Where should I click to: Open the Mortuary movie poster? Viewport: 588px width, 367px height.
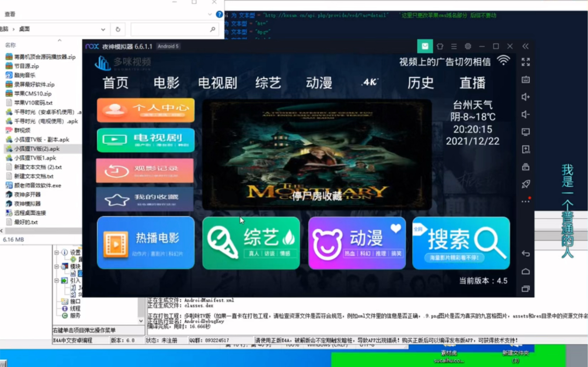tap(317, 155)
